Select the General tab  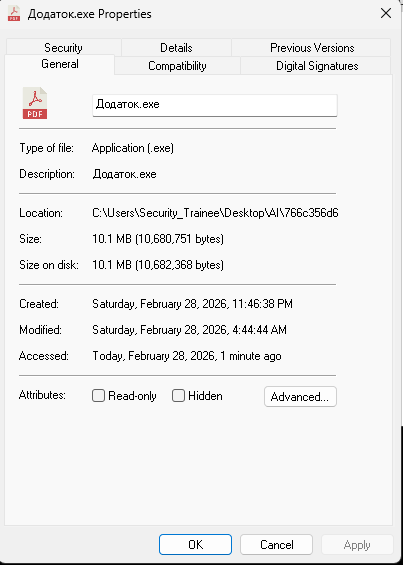60,64
